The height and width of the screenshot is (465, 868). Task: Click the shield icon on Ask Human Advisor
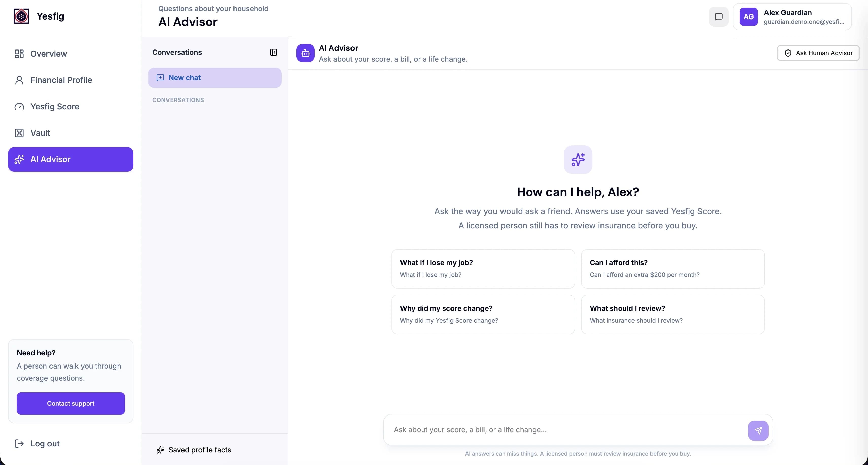(x=788, y=53)
